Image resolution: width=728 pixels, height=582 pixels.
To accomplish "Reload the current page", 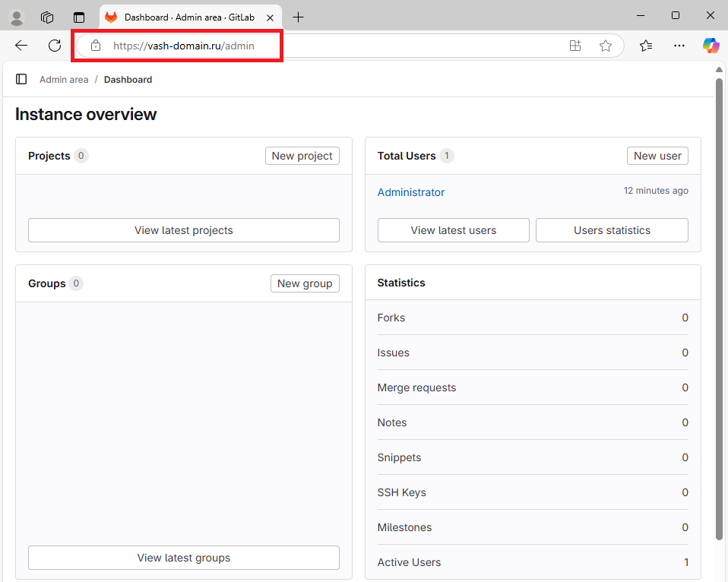I will [55, 46].
